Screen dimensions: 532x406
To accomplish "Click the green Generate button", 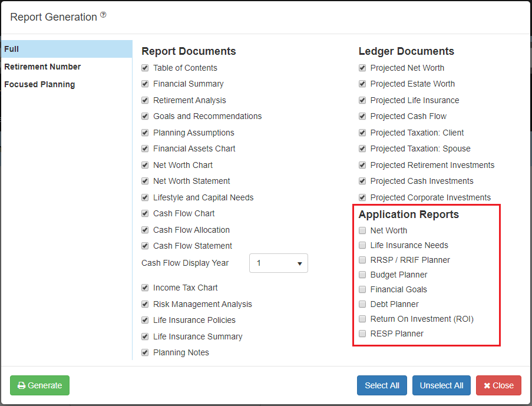I will click(x=39, y=385).
